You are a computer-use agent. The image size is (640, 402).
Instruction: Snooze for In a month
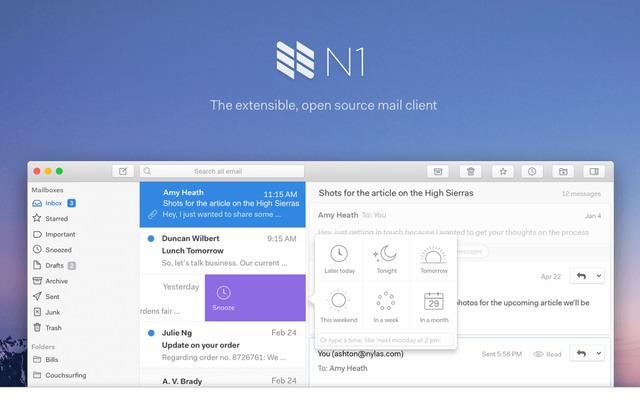coord(433,307)
